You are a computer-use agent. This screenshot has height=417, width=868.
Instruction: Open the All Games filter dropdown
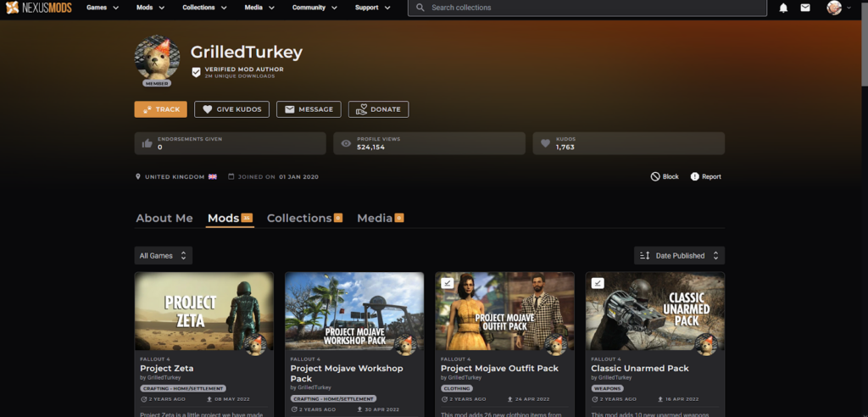pos(163,255)
